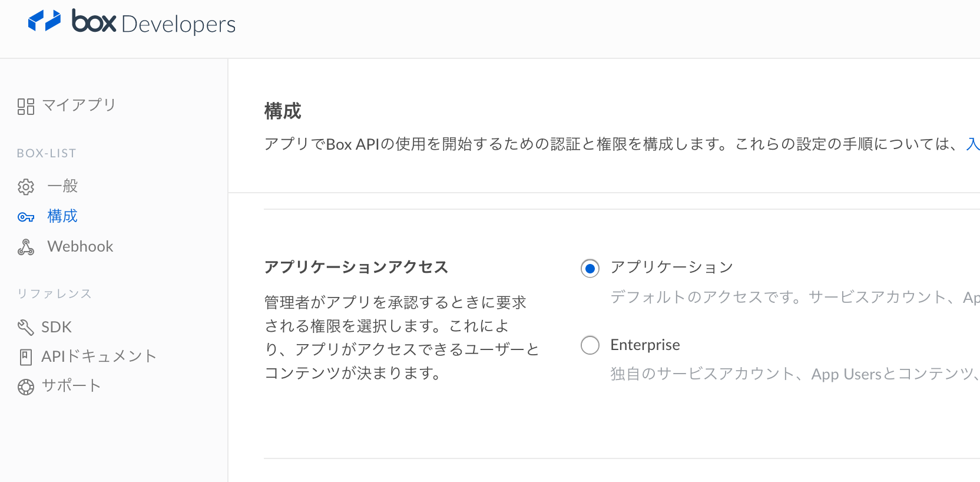Click the book icon beside APIドキュメント
Screen dimensions: 980x482
(x=25, y=356)
